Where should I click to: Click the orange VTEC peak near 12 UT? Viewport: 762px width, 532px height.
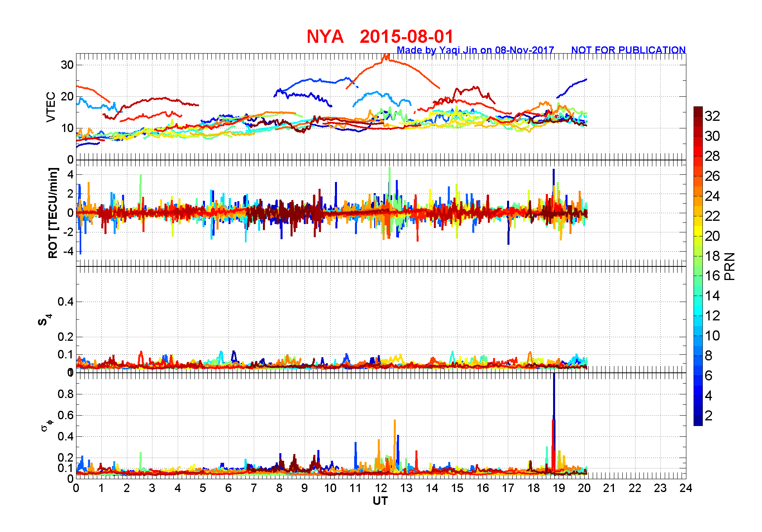point(386,57)
